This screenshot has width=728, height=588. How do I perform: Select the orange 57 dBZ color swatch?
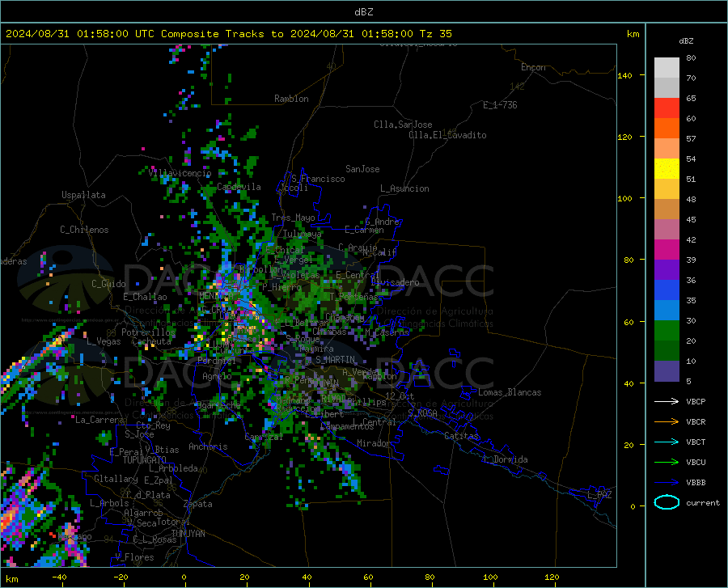tap(667, 129)
